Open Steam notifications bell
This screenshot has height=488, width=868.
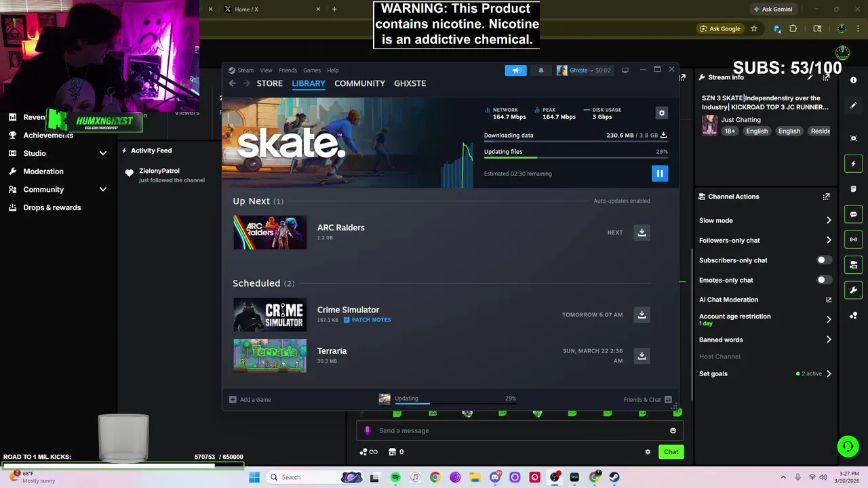pos(541,70)
